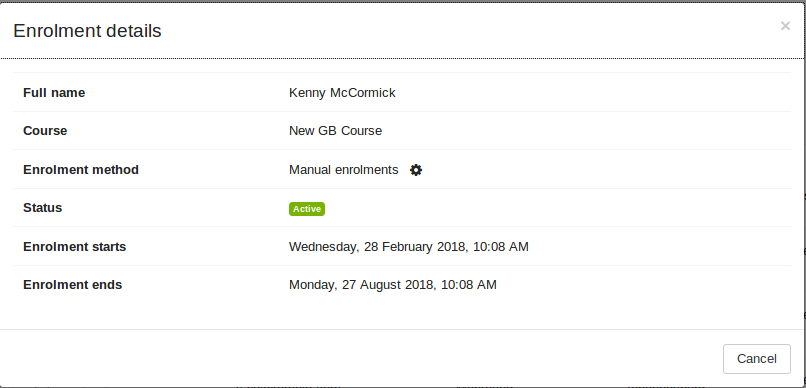
Task: Click the Status row label
Action: pos(43,208)
